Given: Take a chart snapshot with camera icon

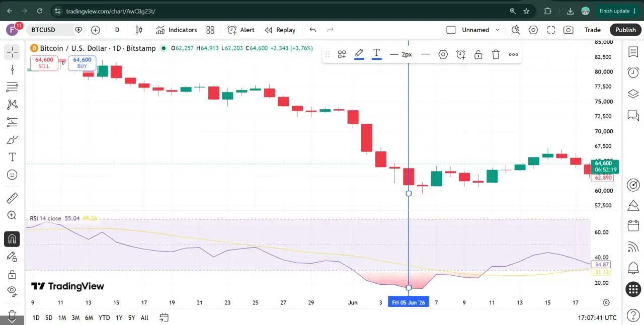Looking at the screenshot, I should (569, 30).
